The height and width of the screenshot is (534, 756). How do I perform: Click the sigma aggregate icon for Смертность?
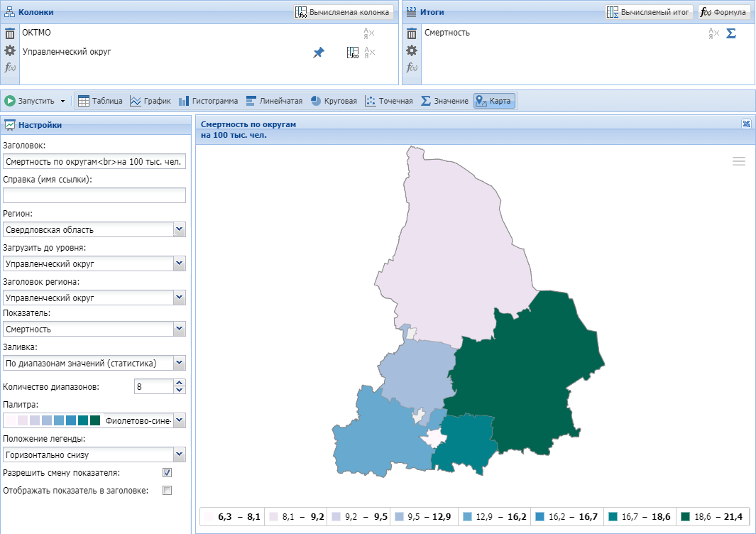pos(731,33)
